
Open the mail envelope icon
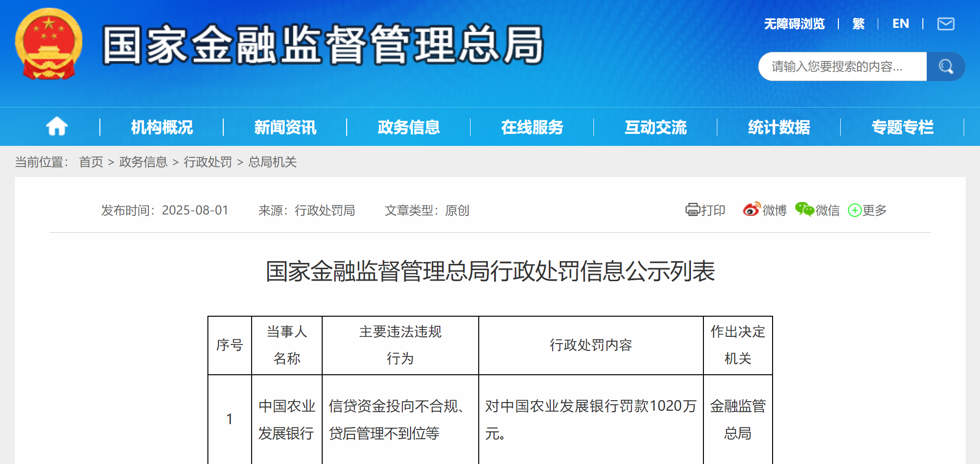click(x=945, y=24)
